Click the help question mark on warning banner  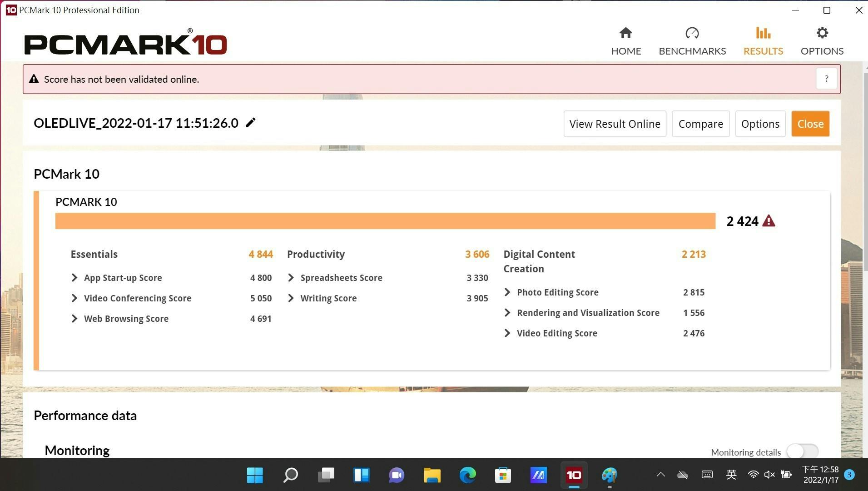[x=826, y=79]
